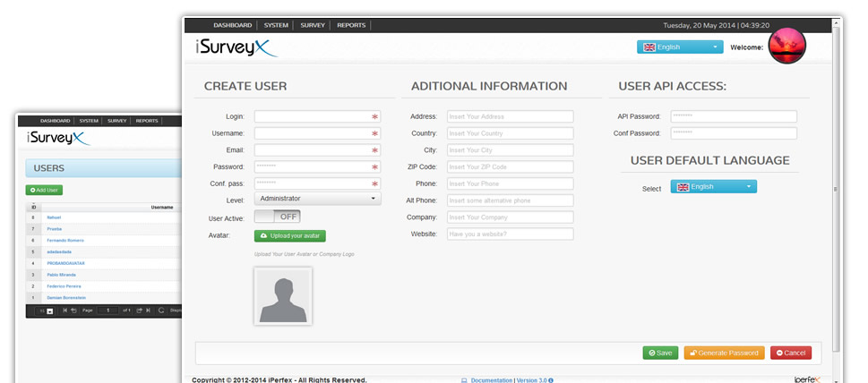Open user Prueba in the Users table
868x383 pixels.
[x=55, y=229]
